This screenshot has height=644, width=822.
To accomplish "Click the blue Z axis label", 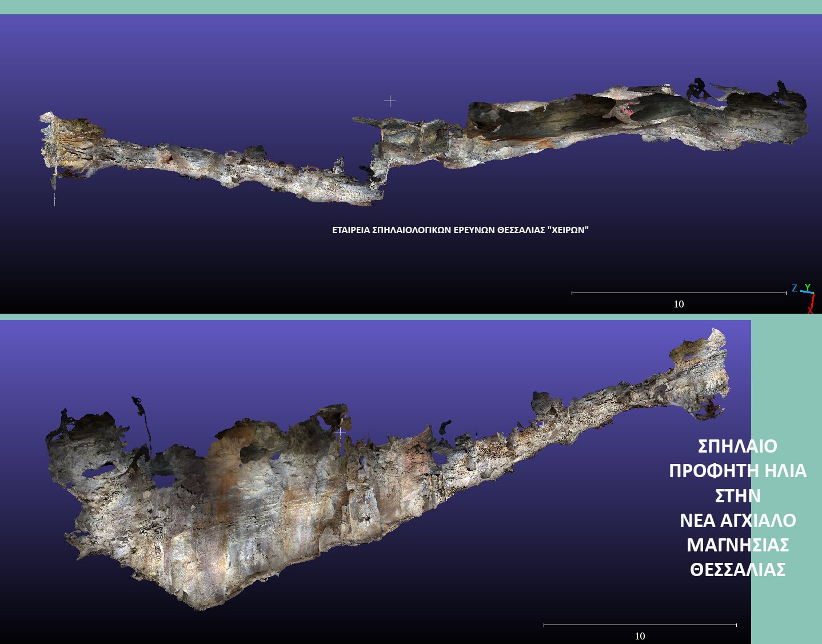I will click(795, 288).
